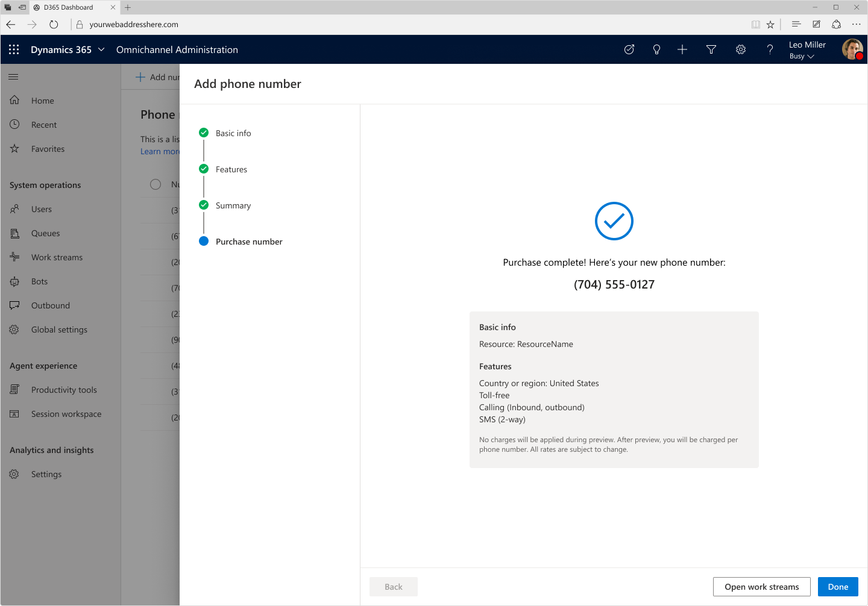Open browser web note pen icon
Viewport: 868px width, 606px height.
pyautogui.click(x=816, y=24)
